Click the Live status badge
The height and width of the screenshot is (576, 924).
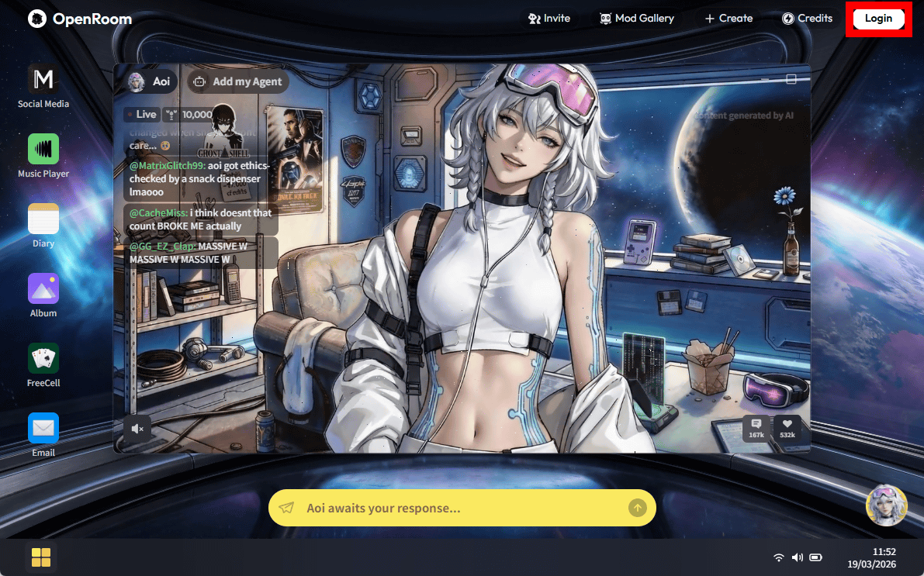coord(142,114)
